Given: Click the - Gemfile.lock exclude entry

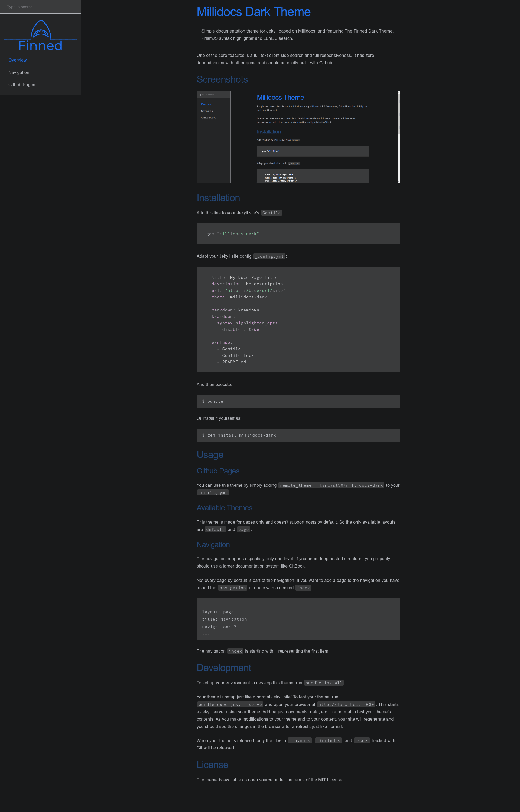Looking at the screenshot, I should point(235,356).
